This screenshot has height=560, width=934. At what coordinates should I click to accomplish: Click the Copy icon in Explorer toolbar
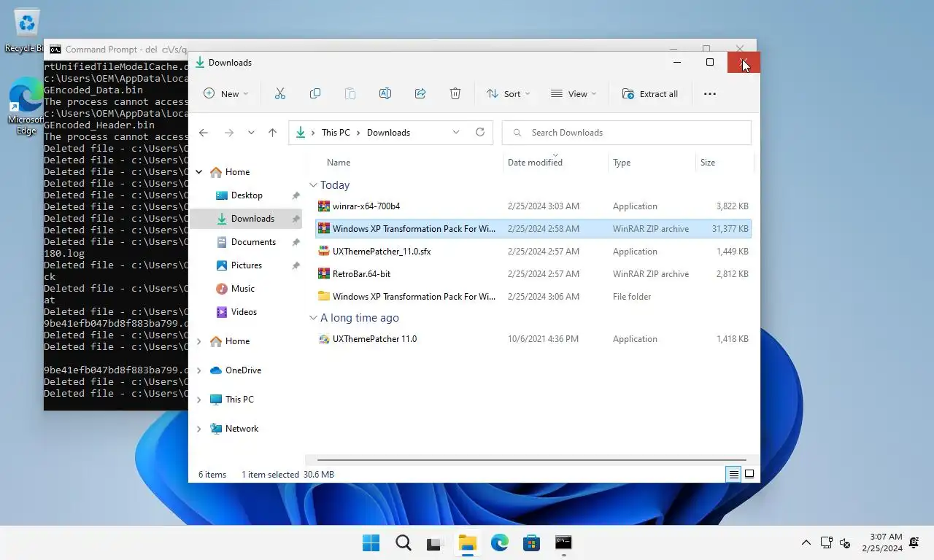315,93
